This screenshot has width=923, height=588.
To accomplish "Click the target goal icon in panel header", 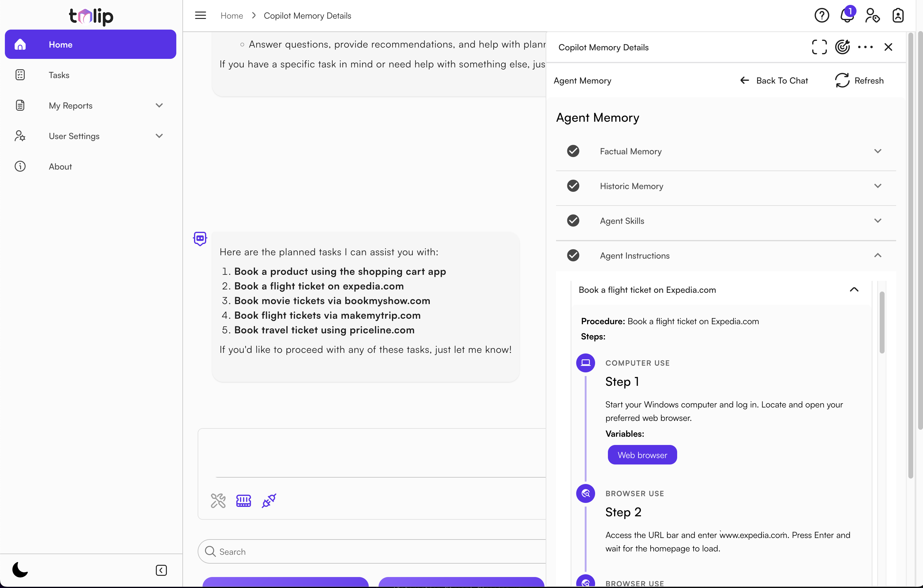I will [842, 47].
